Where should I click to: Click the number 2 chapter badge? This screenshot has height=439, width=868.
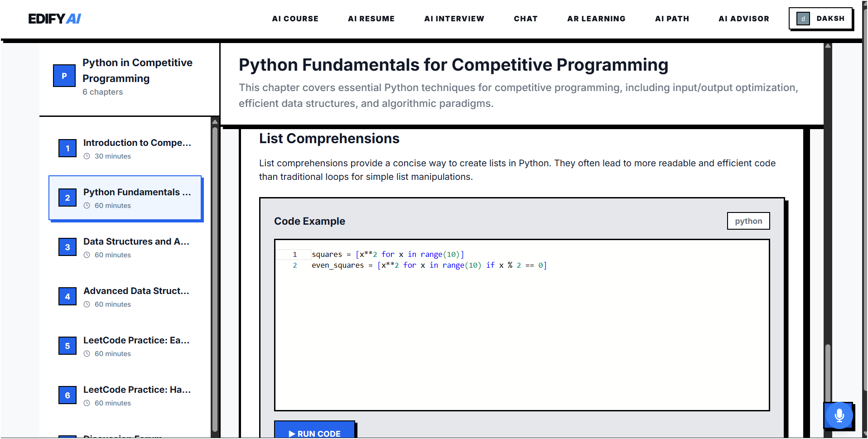68,198
